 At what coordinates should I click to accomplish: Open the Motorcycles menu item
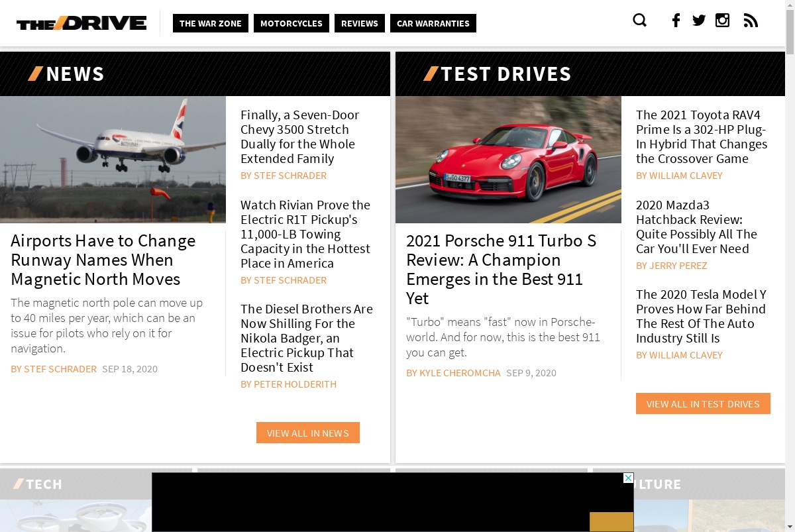291,23
